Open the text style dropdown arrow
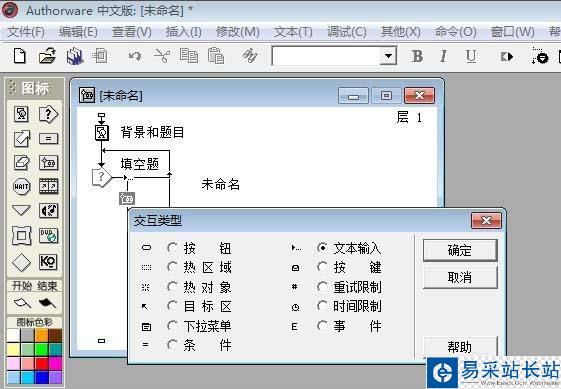Image resolution: width=561 pixels, height=389 pixels. point(388,56)
